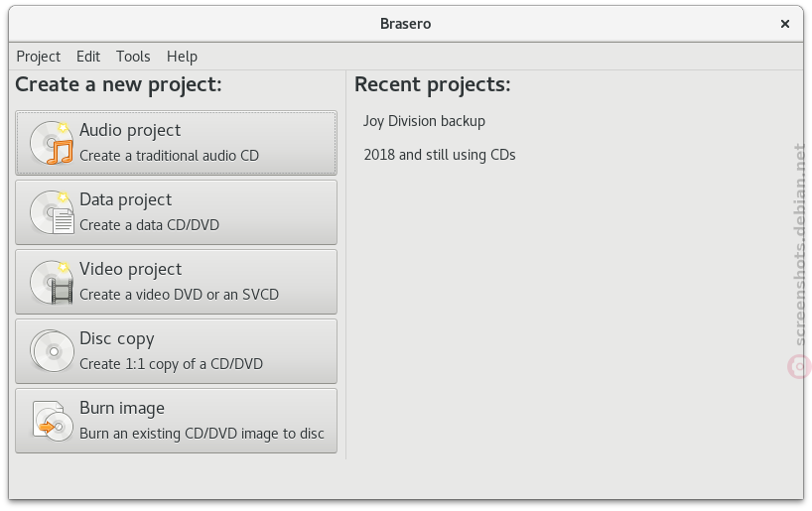
Task: Click the burn image arrow disc icon
Action: [x=52, y=421]
